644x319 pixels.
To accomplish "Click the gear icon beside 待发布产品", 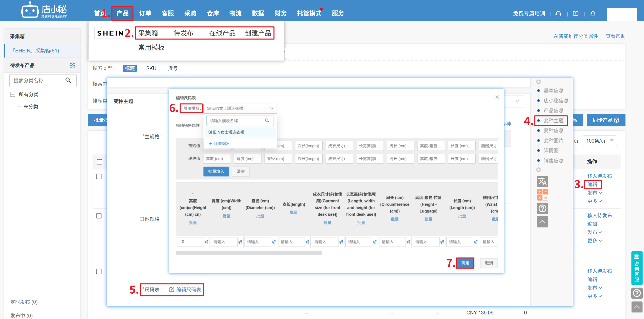I will [x=72, y=65].
